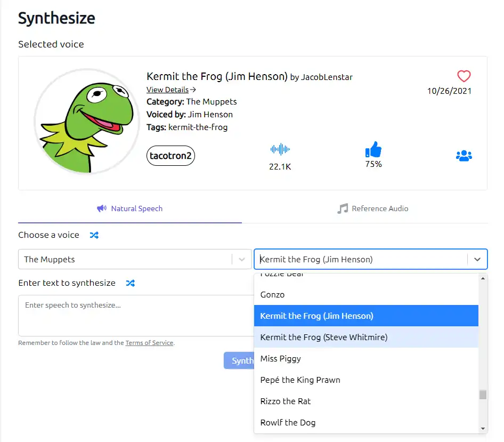Viewport: 504px width, 442px height.
Task: Click the megaphone icon on Natural Speech tab
Action: [102, 208]
